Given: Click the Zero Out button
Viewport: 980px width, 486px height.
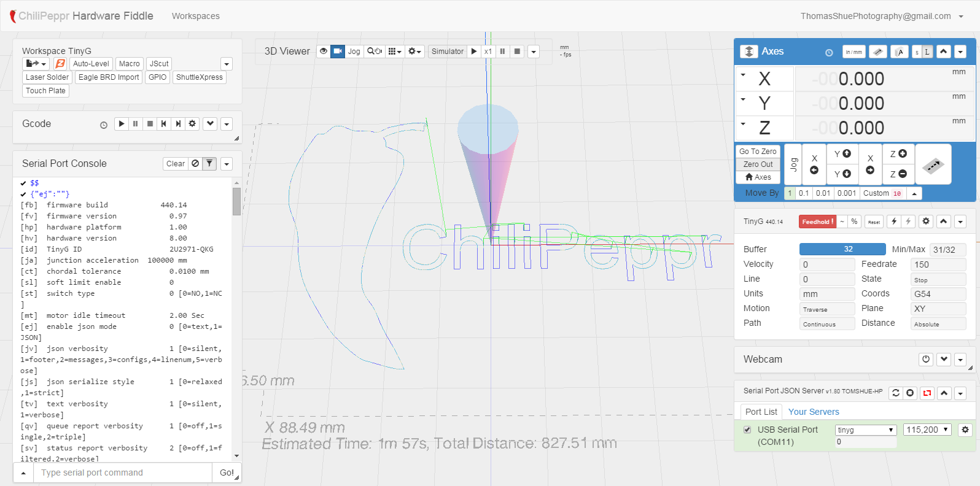Looking at the screenshot, I should tap(758, 164).
